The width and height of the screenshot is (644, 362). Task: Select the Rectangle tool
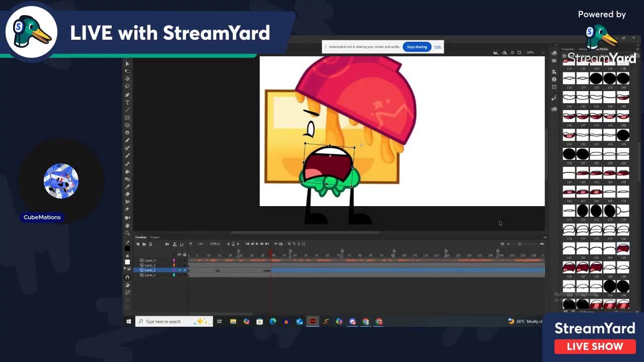127,117
